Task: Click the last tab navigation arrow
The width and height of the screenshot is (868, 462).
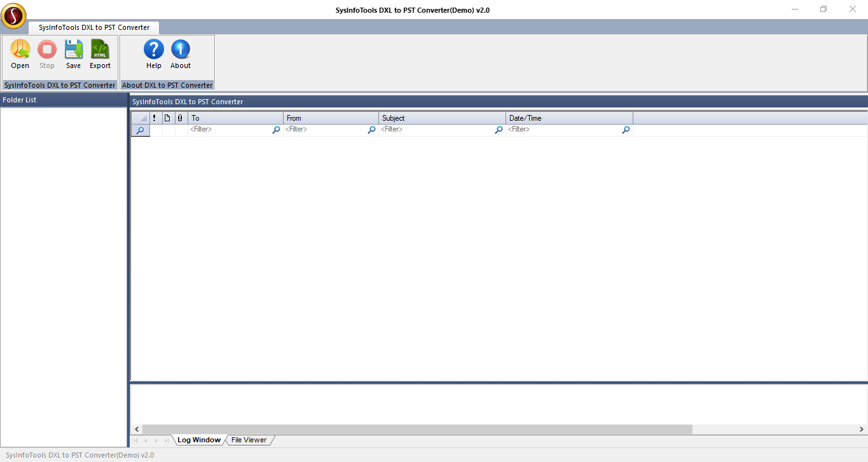Action: pyautogui.click(x=167, y=440)
